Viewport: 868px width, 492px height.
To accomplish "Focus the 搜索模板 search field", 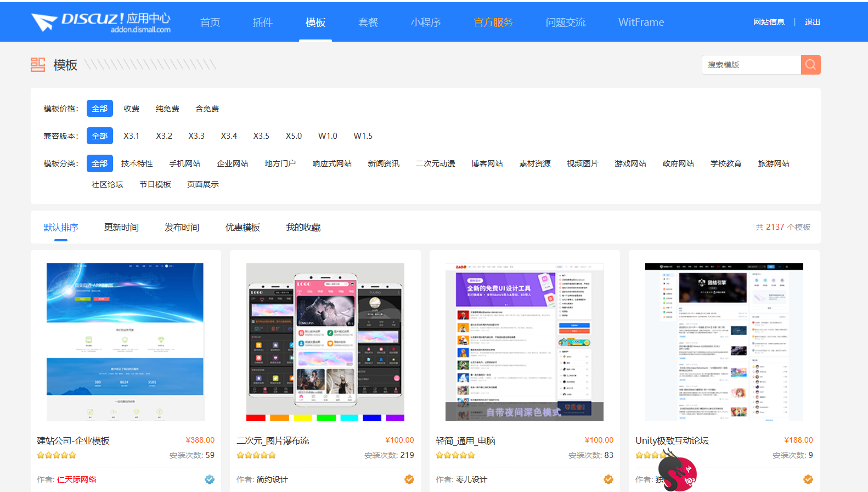I will tap(751, 65).
